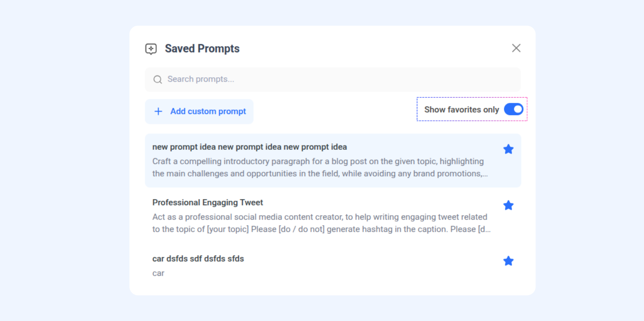Click the magnifier icon in search bar
This screenshot has height=321, width=644.
pyautogui.click(x=158, y=80)
